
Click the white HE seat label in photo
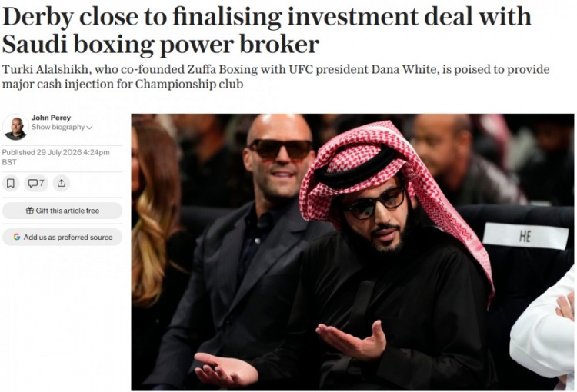pos(525,236)
